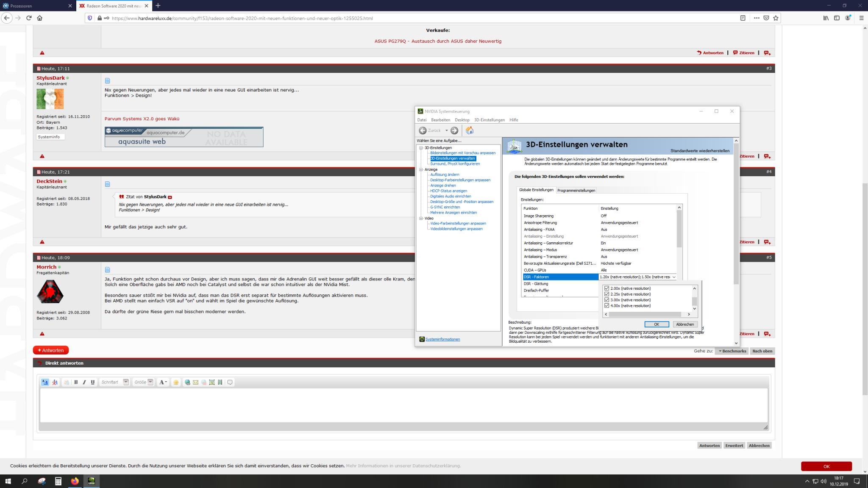
Task: Open the DSR - Faktoren value dropdown
Action: pos(674,277)
